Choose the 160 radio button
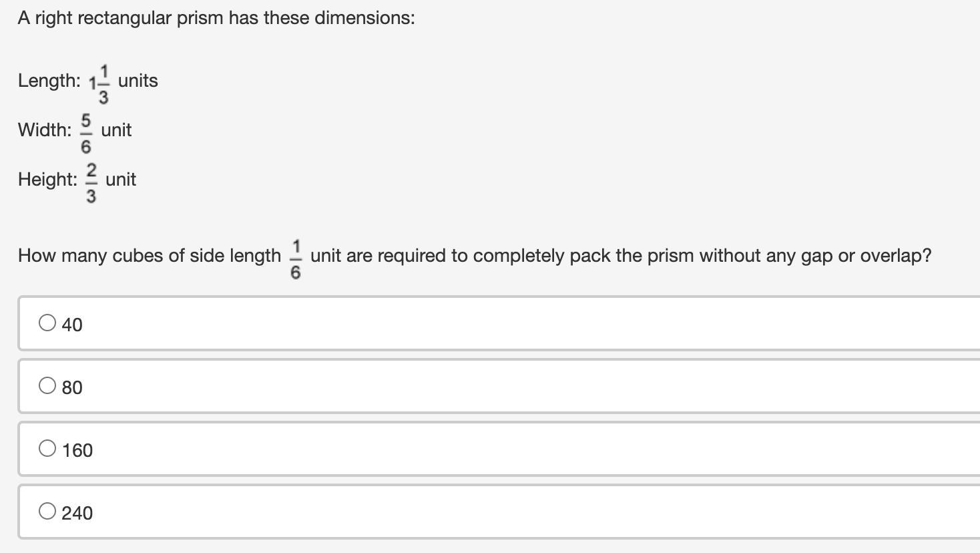The image size is (980, 553). click(x=47, y=449)
